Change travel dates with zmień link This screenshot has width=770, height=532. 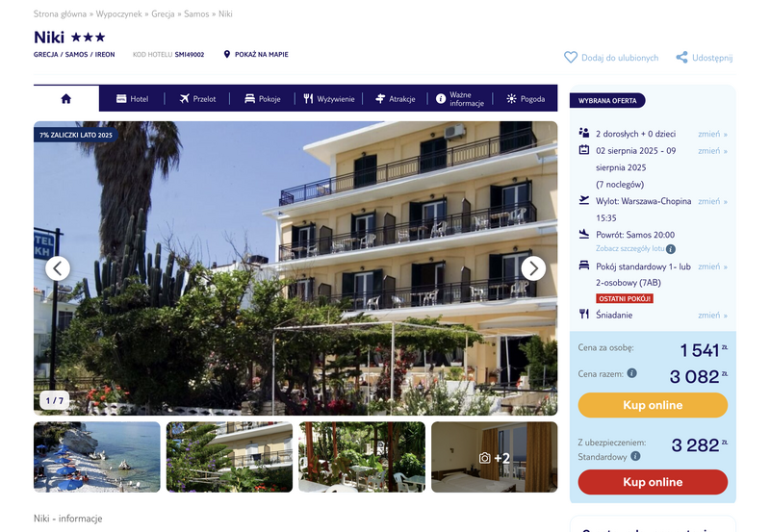(712, 151)
